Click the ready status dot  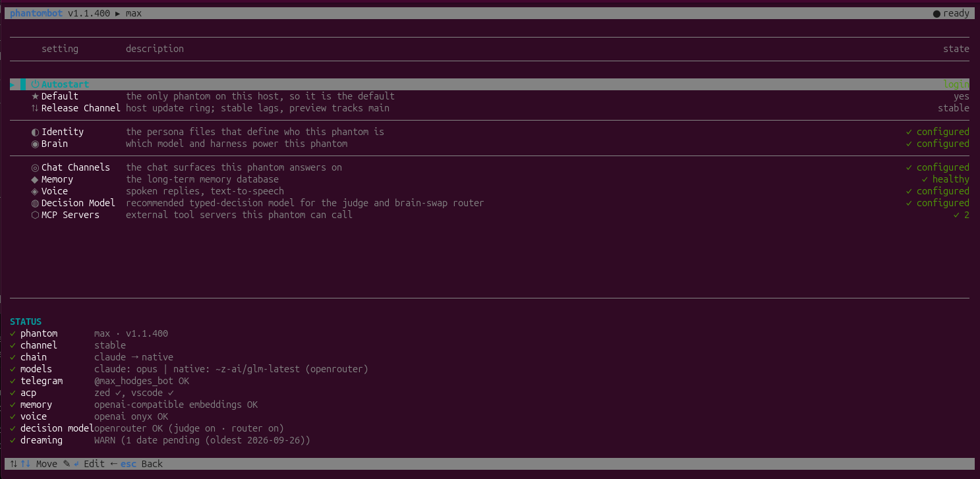(x=937, y=13)
